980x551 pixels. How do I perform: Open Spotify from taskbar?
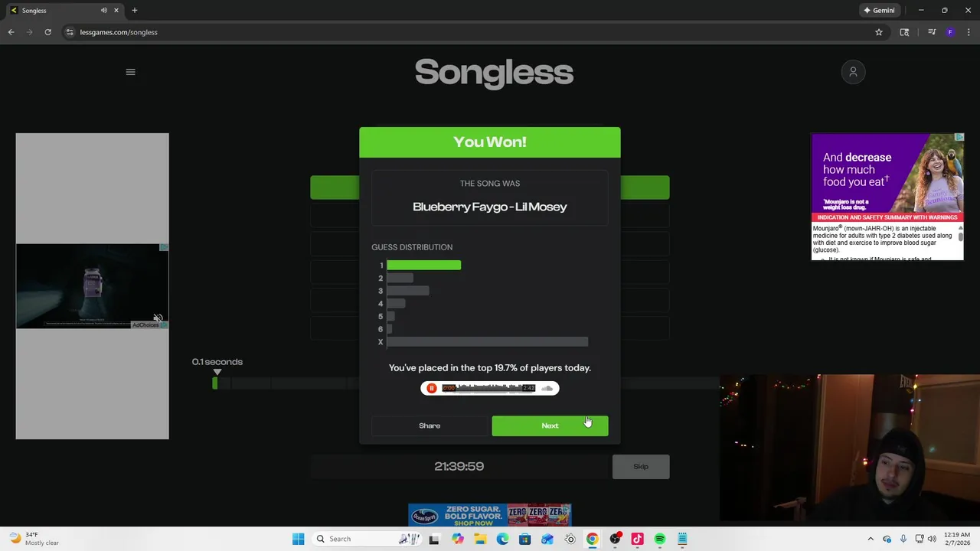pyautogui.click(x=659, y=539)
